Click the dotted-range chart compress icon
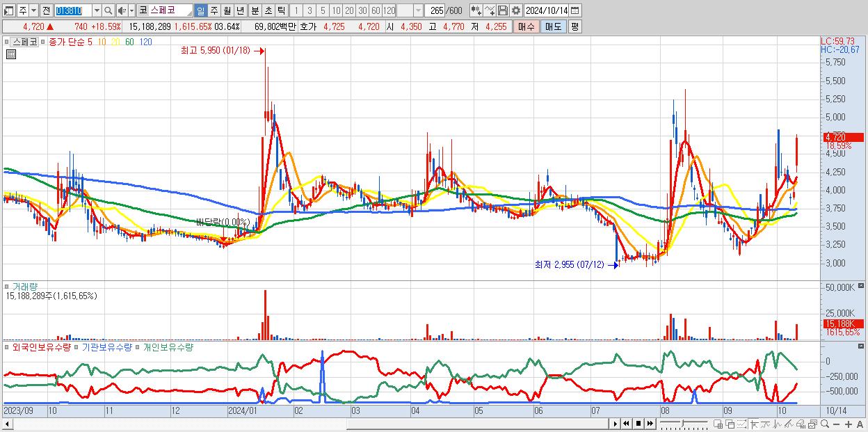 pos(741,424)
